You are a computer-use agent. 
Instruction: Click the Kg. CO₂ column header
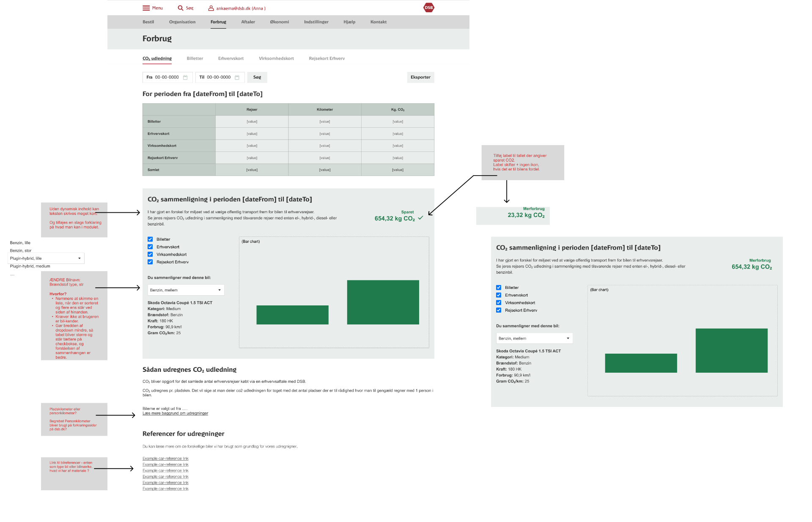click(398, 110)
